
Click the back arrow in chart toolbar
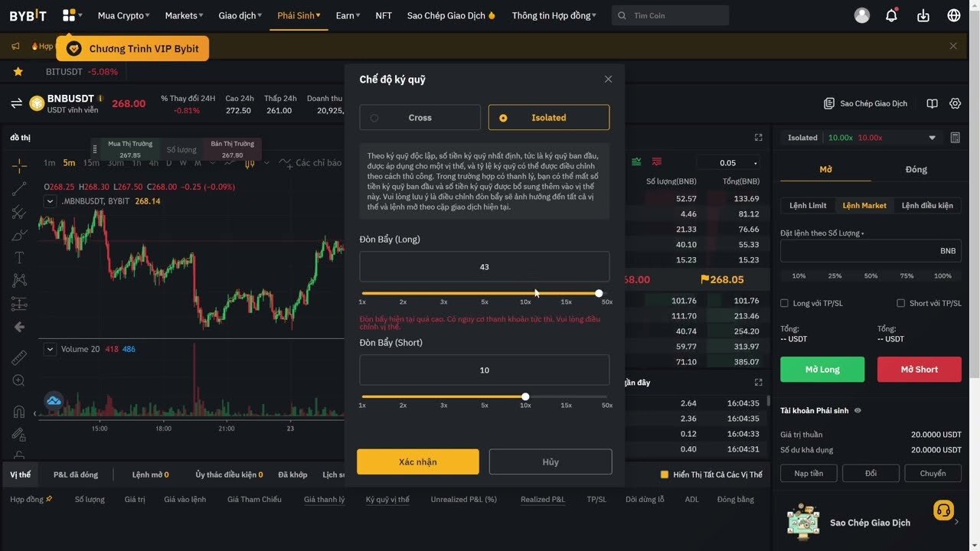(19, 327)
